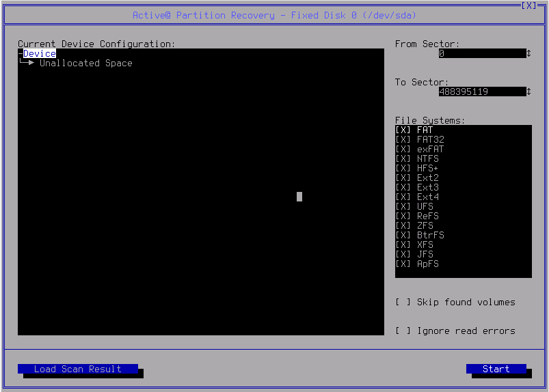This screenshot has height=392, width=549.
Task: Uncheck the Ext4 file system
Action: click(x=403, y=197)
